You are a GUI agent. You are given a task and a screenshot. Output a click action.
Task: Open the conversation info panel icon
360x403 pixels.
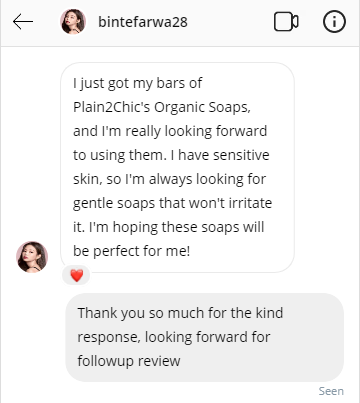pos(334,22)
